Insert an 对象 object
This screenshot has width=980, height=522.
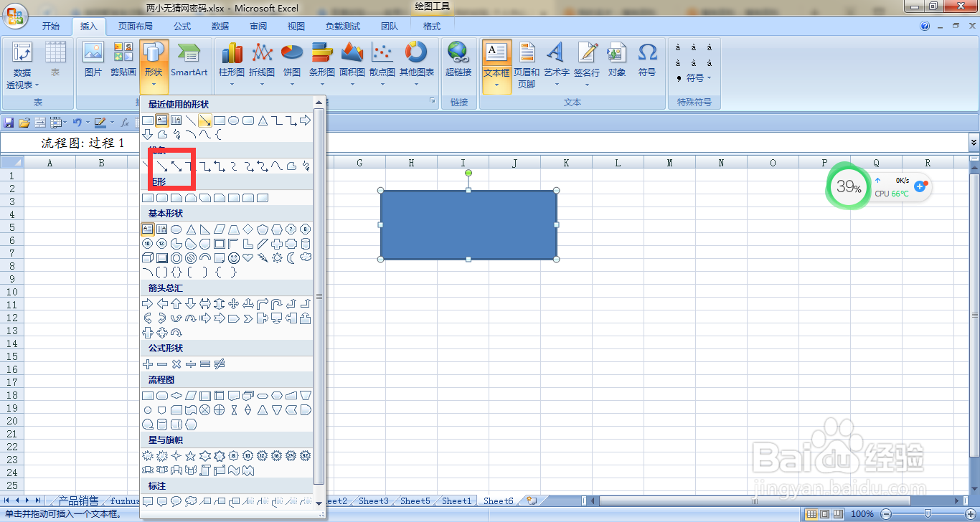(616, 60)
